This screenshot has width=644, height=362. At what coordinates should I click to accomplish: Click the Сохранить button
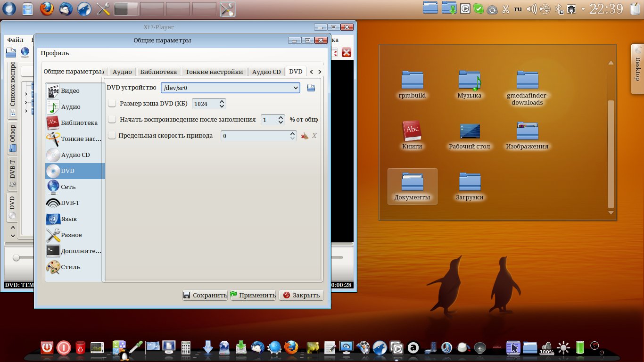tap(205, 296)
